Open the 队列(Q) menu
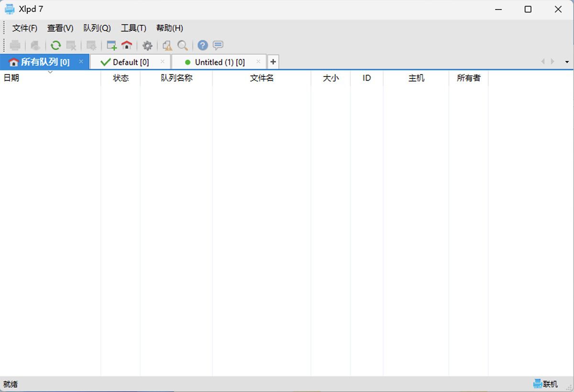This screenshot has height=392, width=574. [97, 28]
